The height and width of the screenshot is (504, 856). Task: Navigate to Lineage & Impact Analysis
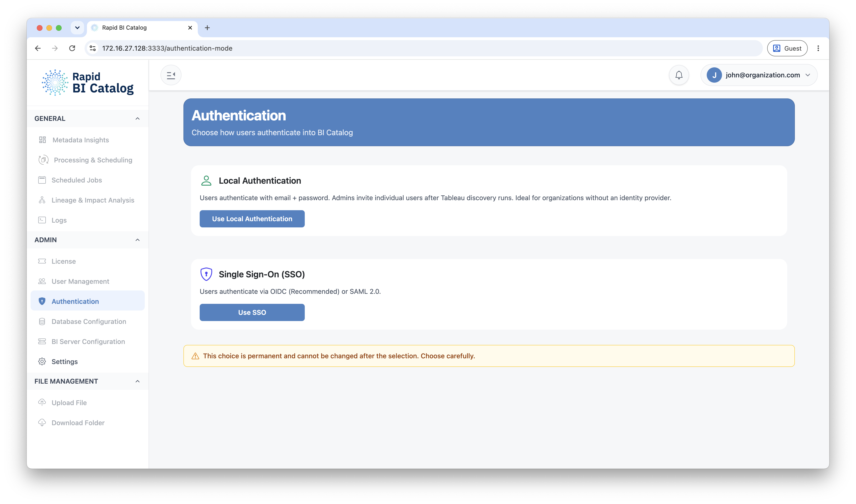pos(88,200)
